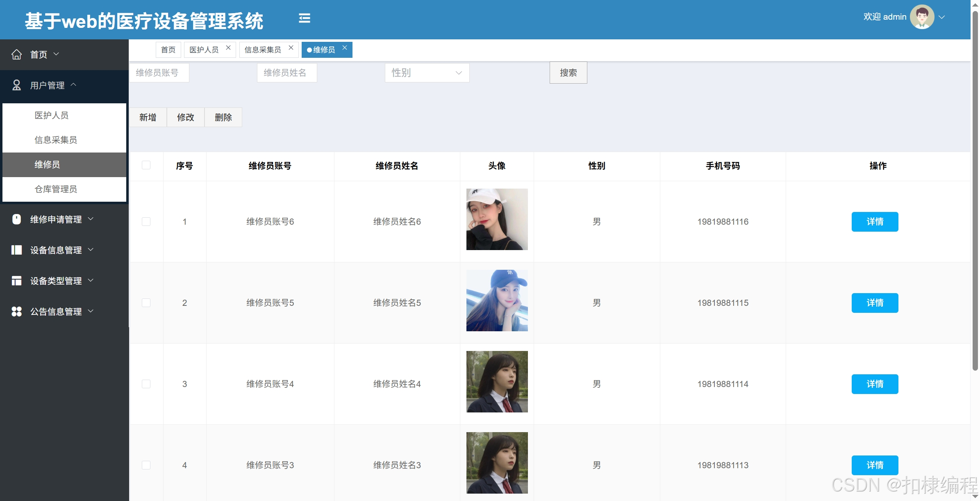The width and height of the screenshot is (980, 501).
Task: Click the 删除 button
Action: pos(223,117)
